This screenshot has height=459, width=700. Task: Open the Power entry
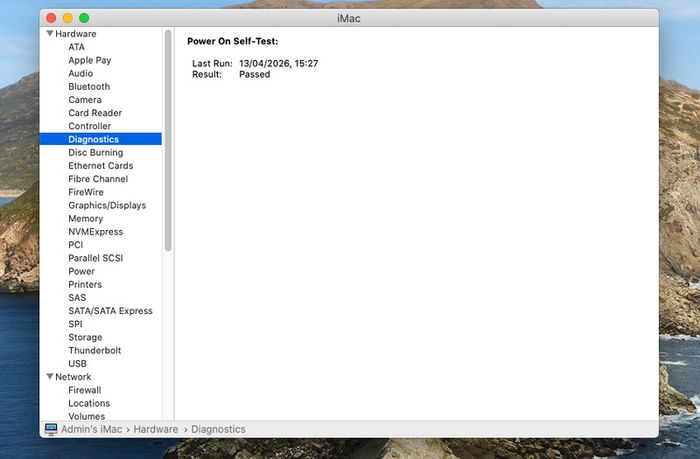coord(81,271)
